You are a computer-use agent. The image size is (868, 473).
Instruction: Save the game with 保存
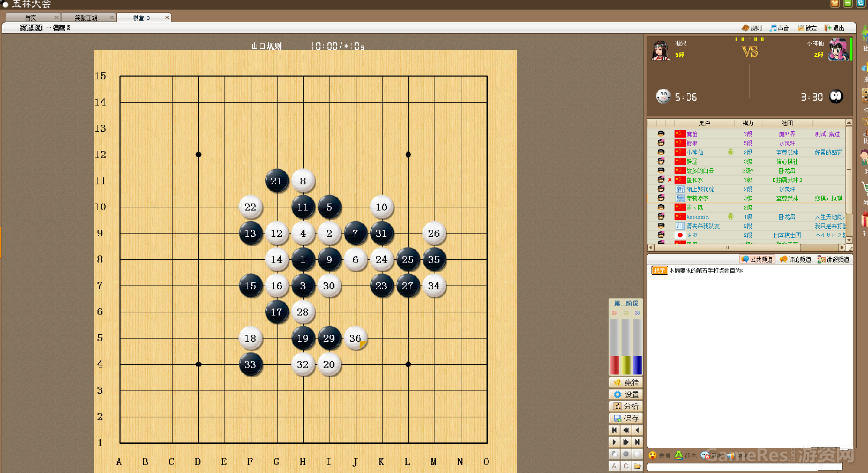click(625, 418)
